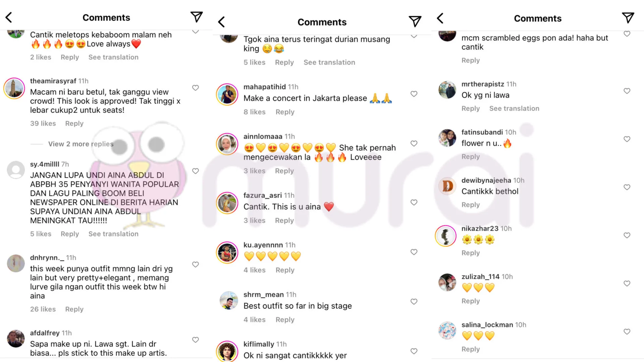The image size is (644, 362).
Task: Show the translation for mrtherapistz's comment
Action: tap(514, 108)
